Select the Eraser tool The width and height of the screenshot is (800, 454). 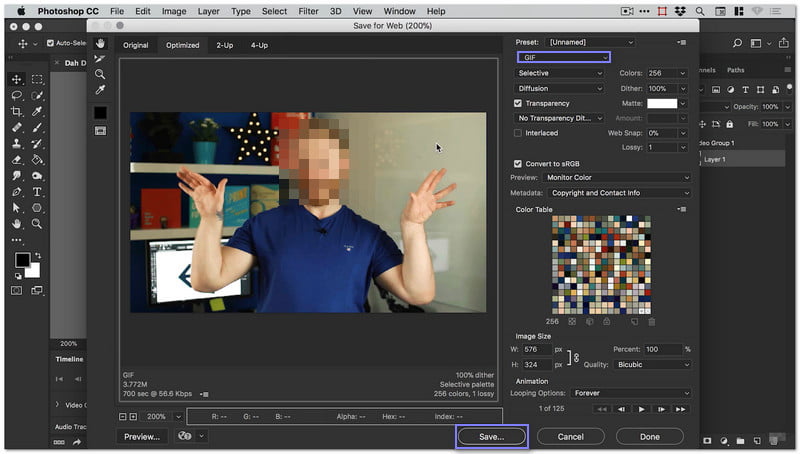[16, 160]
